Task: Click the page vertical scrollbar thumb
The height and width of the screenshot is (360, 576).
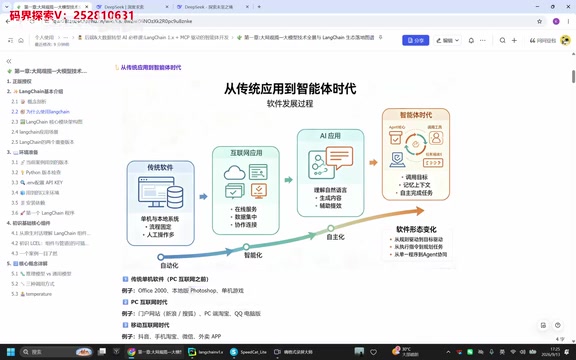Action: (573, 76)
